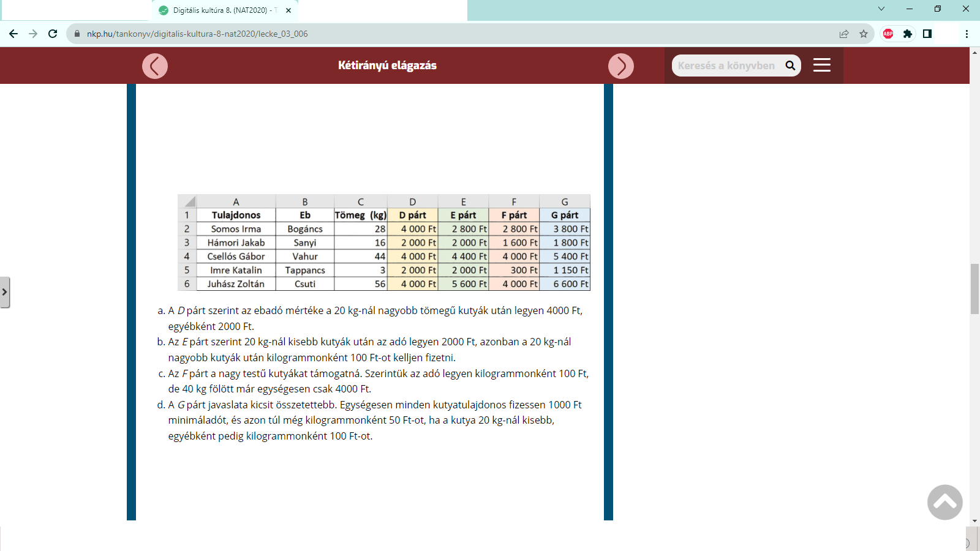
Task: Open the AdBlock Plus extension icon
Action: [888, 34]
